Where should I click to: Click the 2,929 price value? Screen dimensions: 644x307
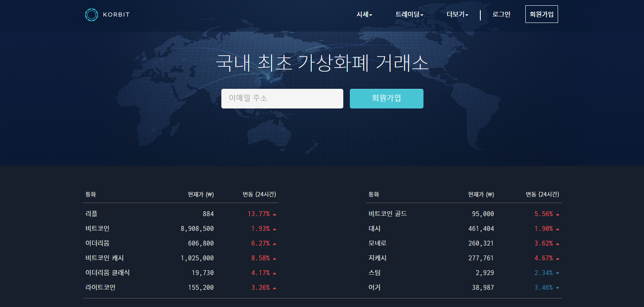point(485,273)
